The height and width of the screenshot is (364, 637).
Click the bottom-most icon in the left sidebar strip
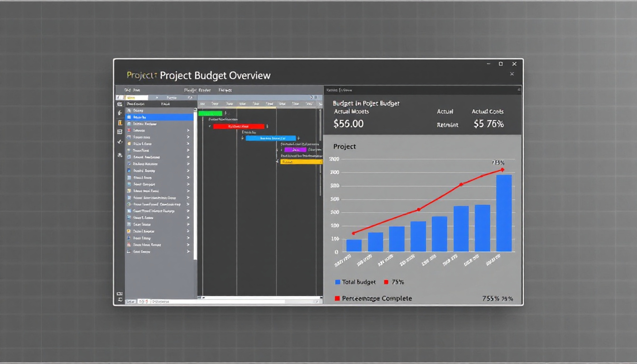click(x=120, y=300)
